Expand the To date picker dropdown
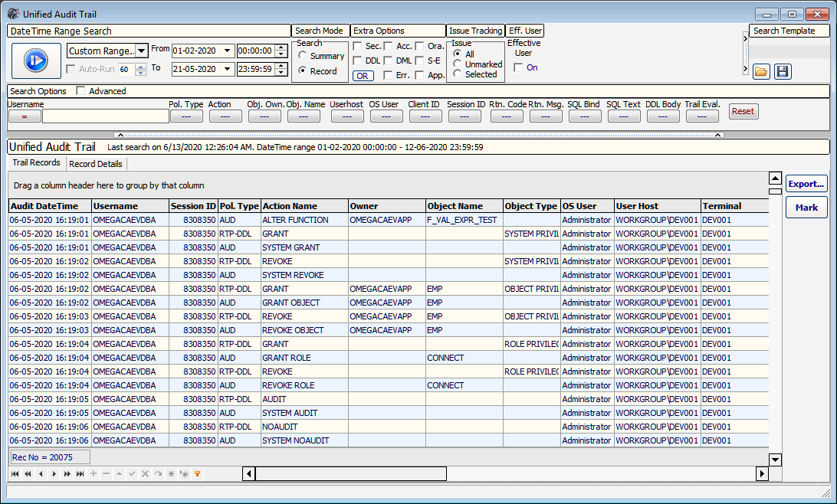This screenshot has width=837, height=504. click(x=227, y=69)
